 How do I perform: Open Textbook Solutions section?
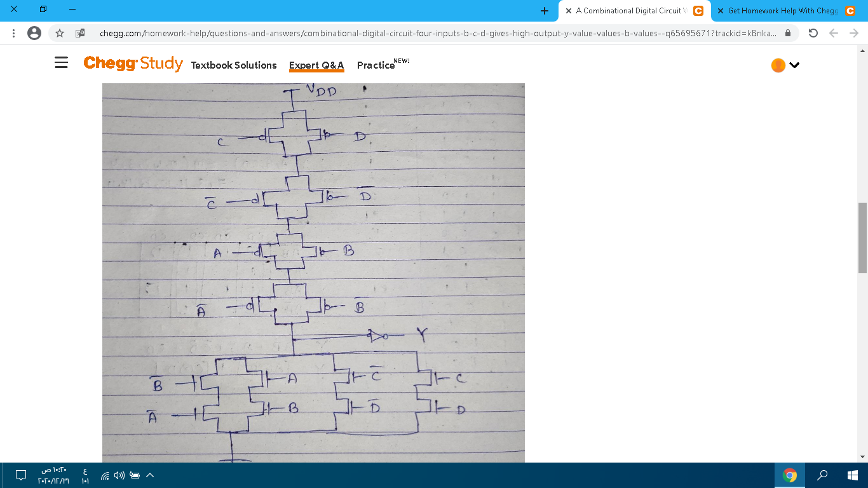point(235,64)
